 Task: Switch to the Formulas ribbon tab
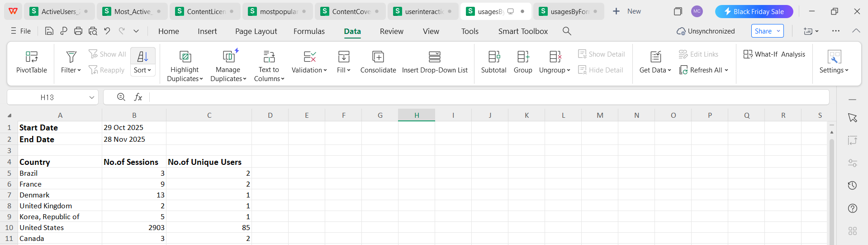click(x=309, y=31)
